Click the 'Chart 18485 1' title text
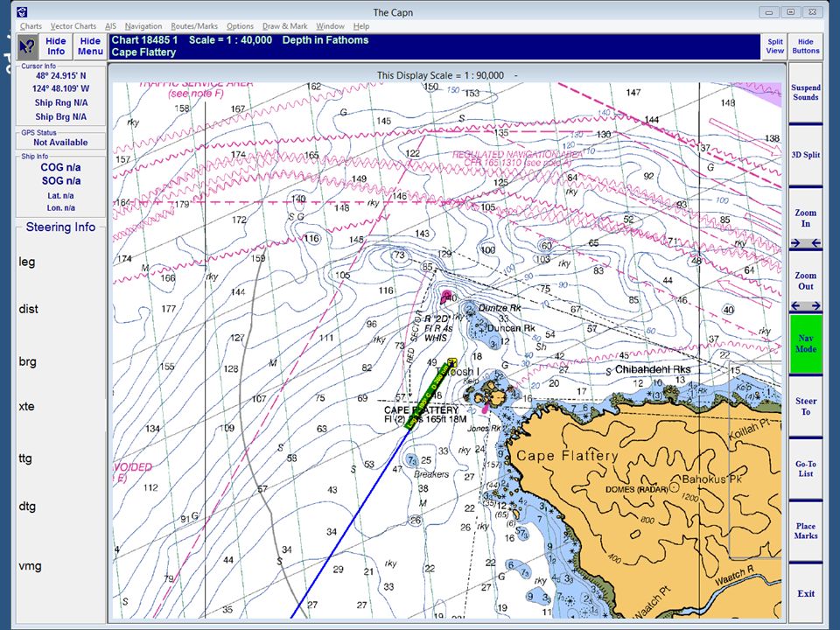 click(x=144, y=40)
